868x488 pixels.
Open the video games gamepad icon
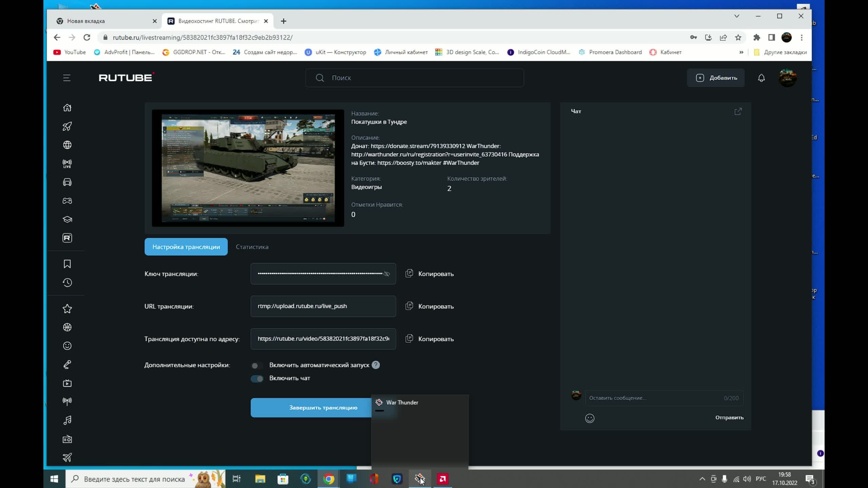(x=67, y=201)
